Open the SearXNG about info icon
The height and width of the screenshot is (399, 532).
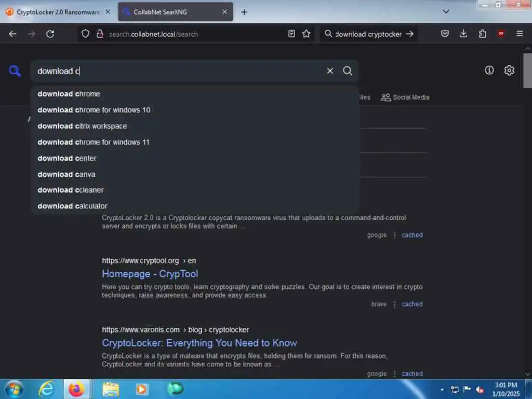click(x=489, y=70)
